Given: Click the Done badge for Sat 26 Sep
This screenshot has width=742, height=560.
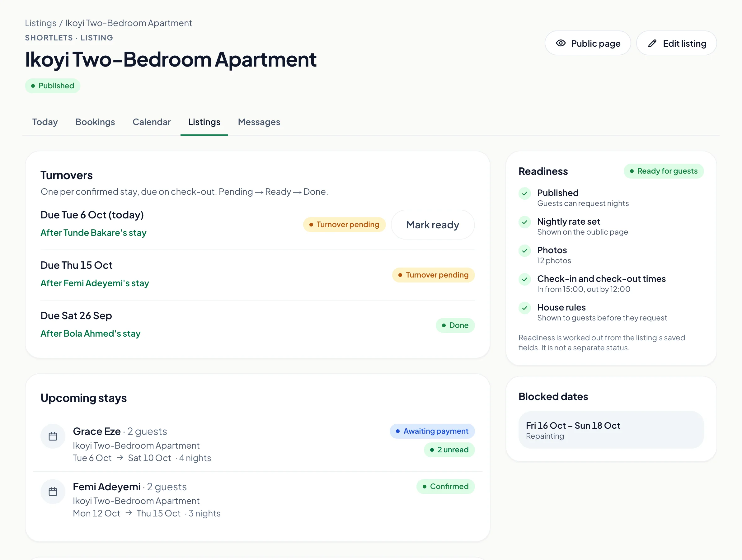Looking at the screenshot, I should click(x=455, y=325).
